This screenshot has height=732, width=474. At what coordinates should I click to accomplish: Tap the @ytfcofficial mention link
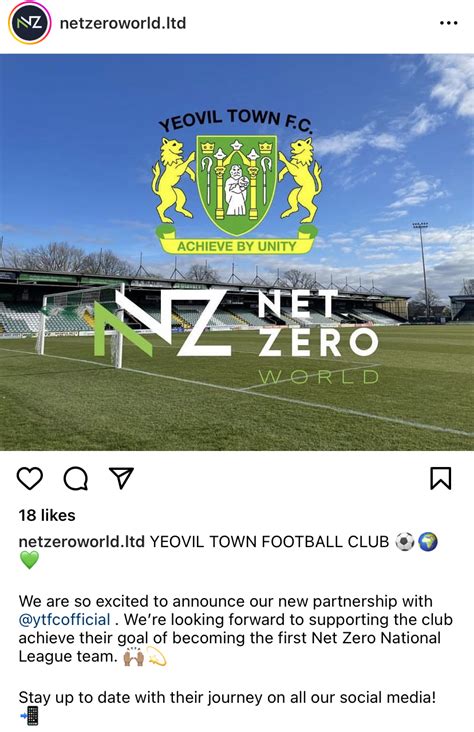(64, 619)
